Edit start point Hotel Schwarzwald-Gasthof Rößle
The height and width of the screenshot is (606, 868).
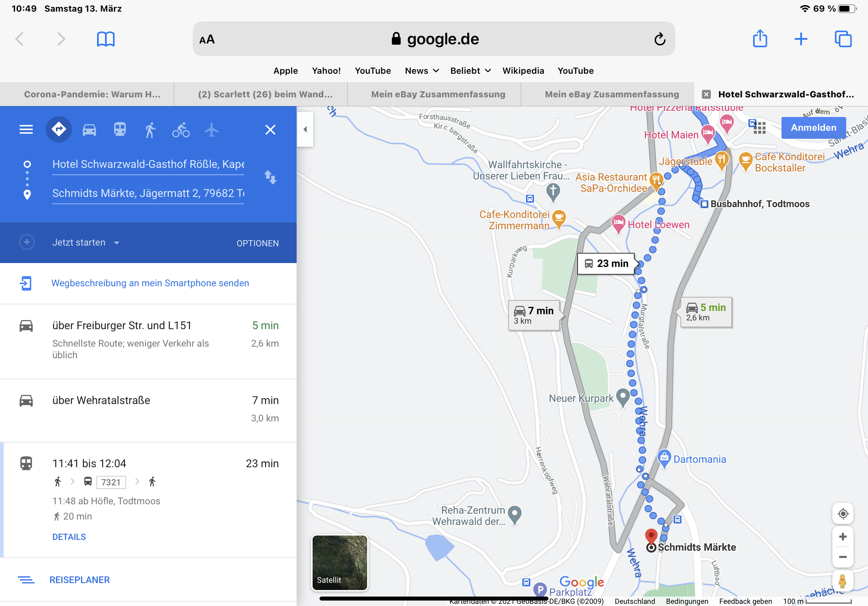(x=148, y=164)
